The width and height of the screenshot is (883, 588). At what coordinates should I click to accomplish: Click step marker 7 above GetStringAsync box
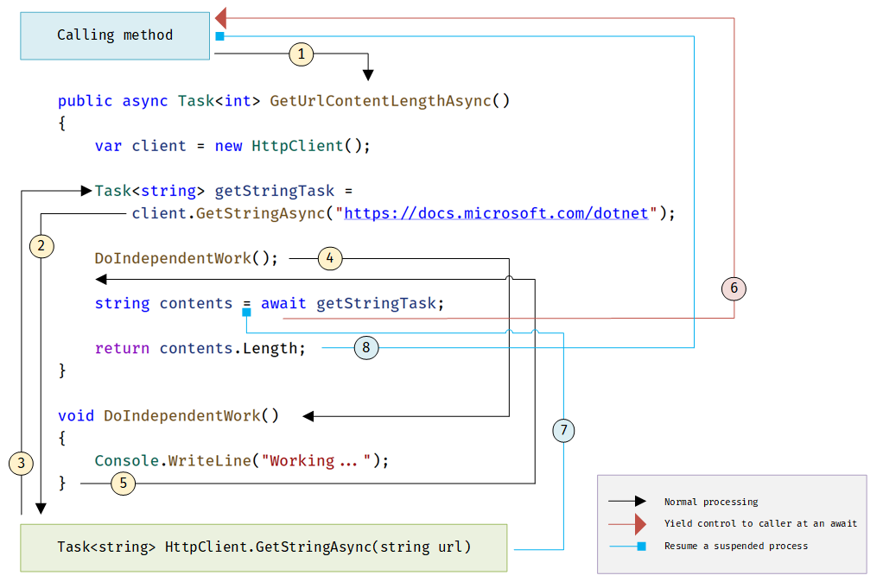(x=563, y=430)
